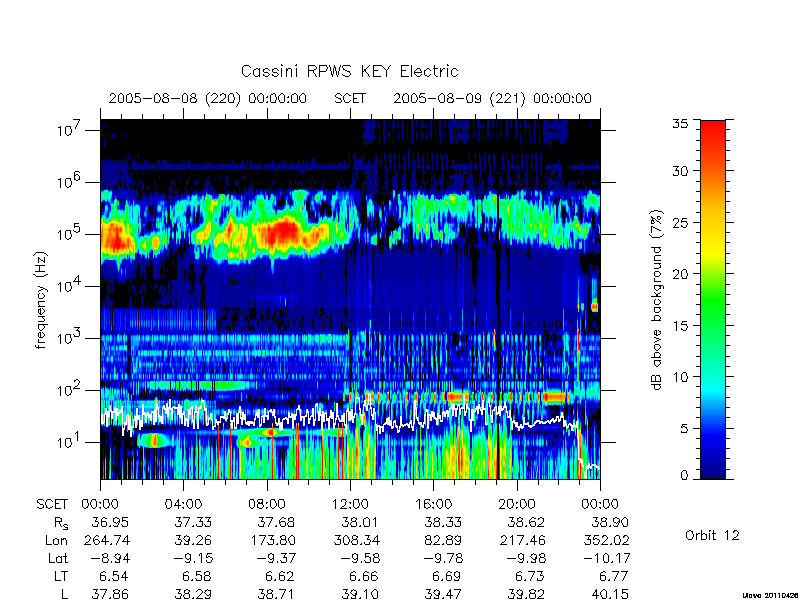Select the Lon value 39.26
800x600 pixels.
pyautogui.click(x=193, y=540)
